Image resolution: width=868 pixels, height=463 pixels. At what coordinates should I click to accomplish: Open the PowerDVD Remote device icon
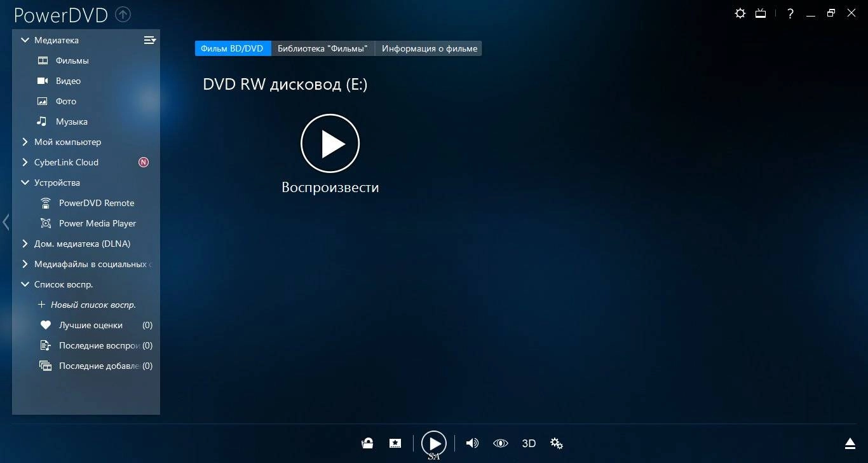(x=46, y=203)
